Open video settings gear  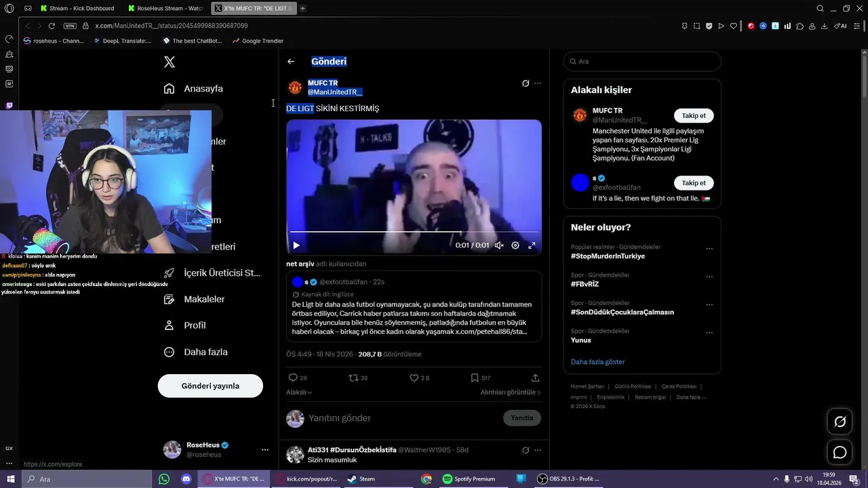coord(515,245)
